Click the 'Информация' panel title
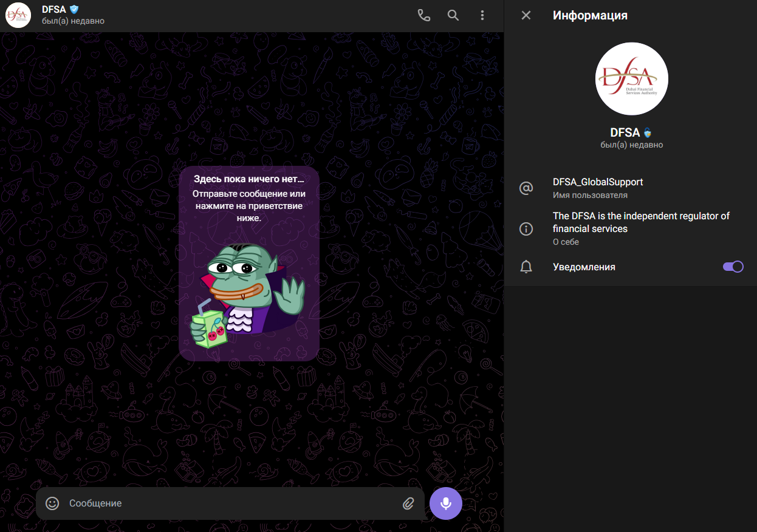This screenshot has height=532, width=757. pyautogui.click(x=590, y=15)
